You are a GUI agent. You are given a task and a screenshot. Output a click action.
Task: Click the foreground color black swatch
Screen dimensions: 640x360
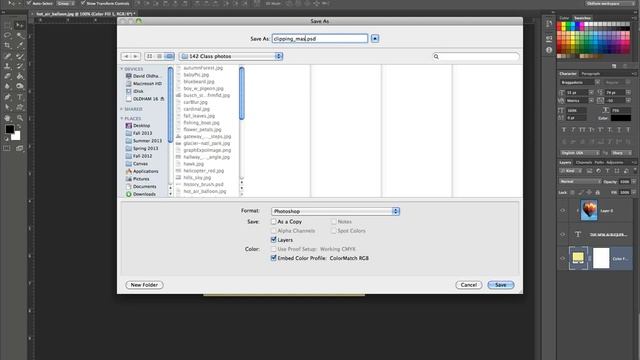9,129
